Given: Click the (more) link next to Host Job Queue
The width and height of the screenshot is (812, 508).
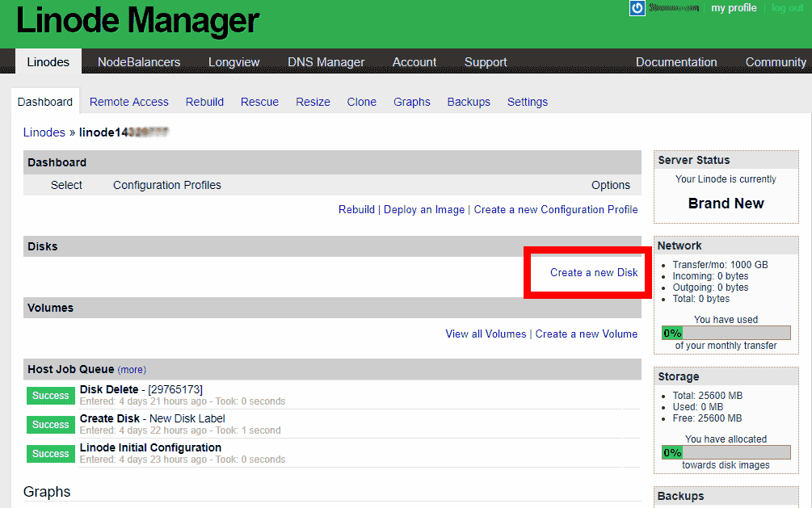Looking at the screenshot, I should [132, 370].
